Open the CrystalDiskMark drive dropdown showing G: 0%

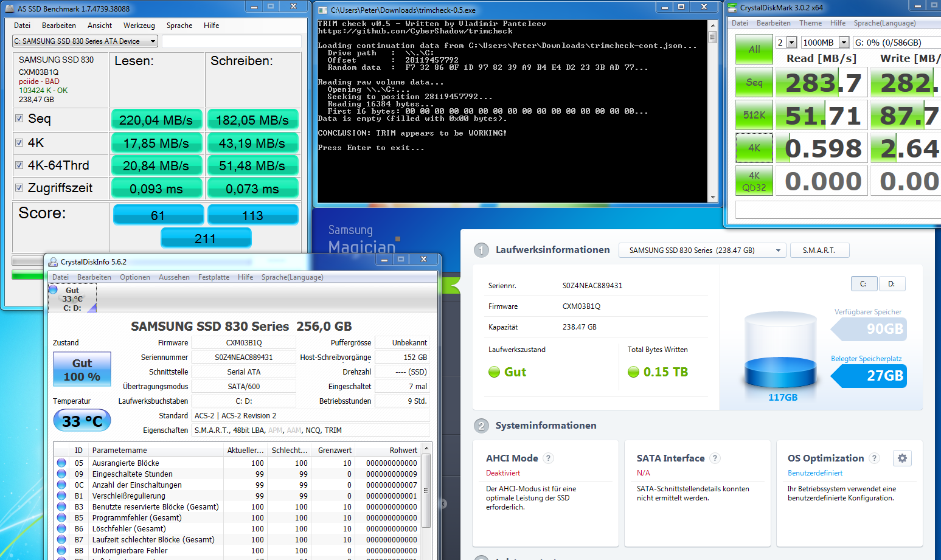897,43
